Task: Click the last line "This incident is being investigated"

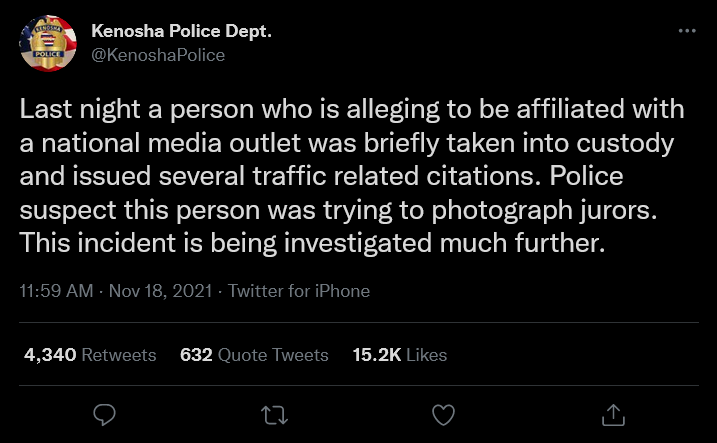Action: coord(313,242)
